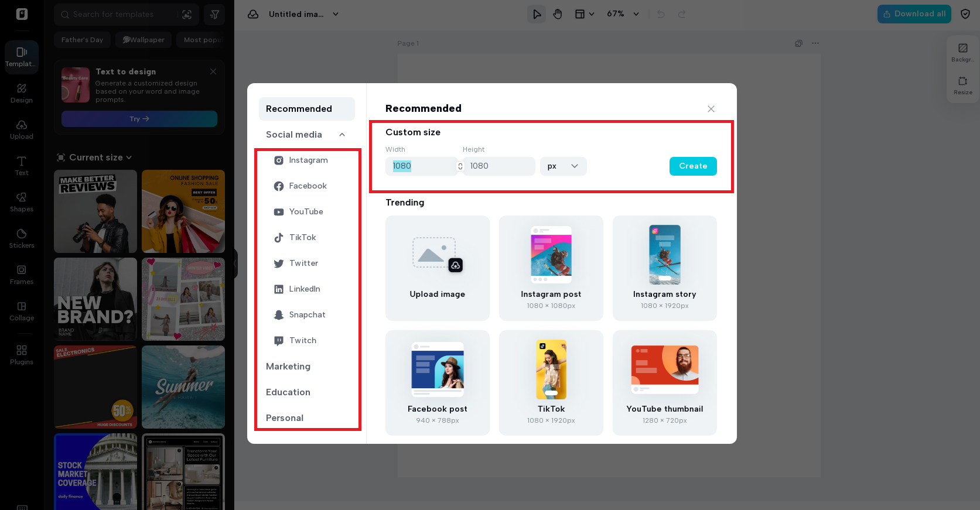Viewport: 980px width, 510px height.
Task: Open the Make Better Reviews template
Action: (95, 211)
